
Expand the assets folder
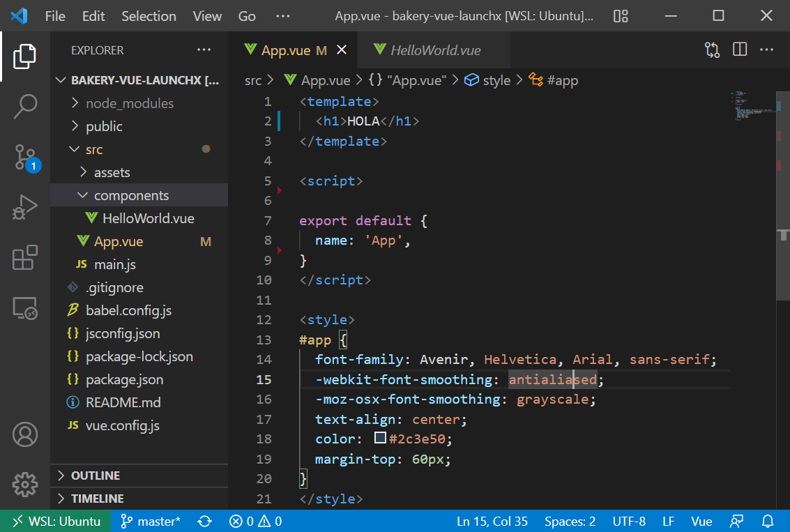click(x=139, y=172)
